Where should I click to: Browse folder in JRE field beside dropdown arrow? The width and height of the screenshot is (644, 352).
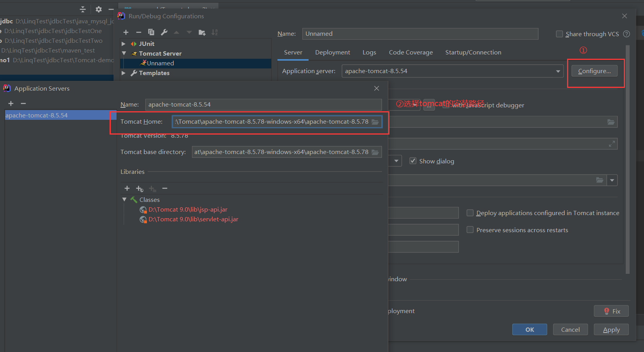click(600, 180)
